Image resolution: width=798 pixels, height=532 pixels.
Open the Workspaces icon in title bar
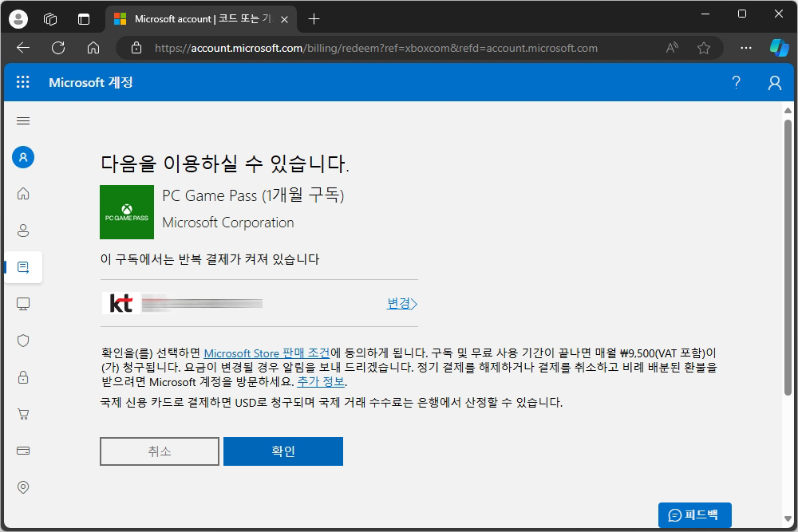tap(50, 19)
